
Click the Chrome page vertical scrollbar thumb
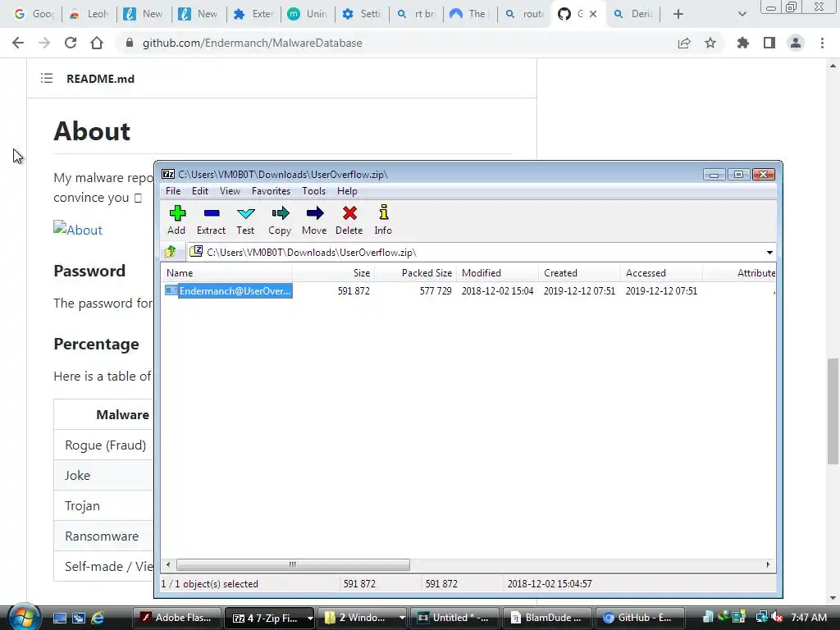(x=833, y=412)
